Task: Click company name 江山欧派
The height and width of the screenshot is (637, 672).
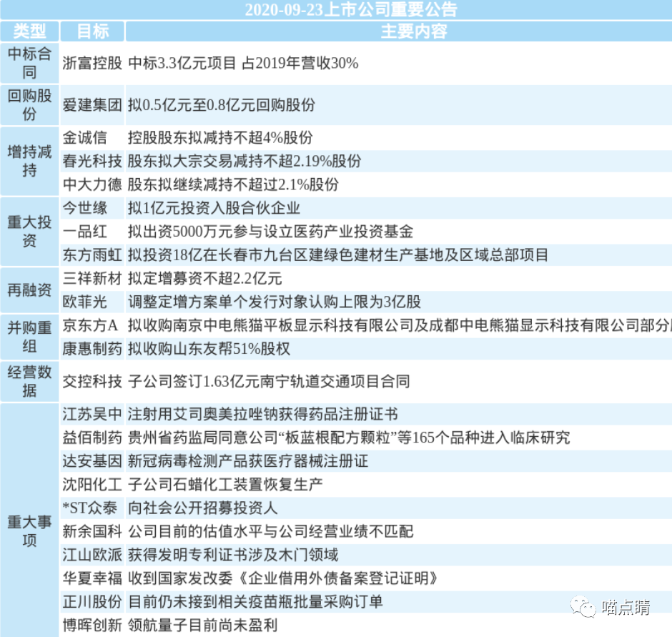Action: 92,555
